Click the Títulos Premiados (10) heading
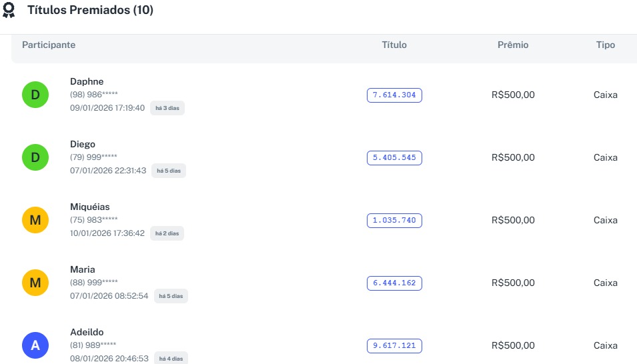The height and width of the screenshot is (364, 637). 90,11
